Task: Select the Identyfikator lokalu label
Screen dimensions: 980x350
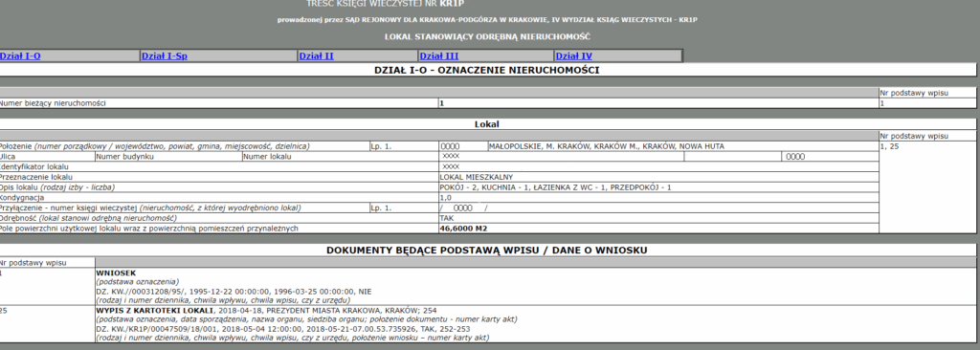Action: click(33, 167)
